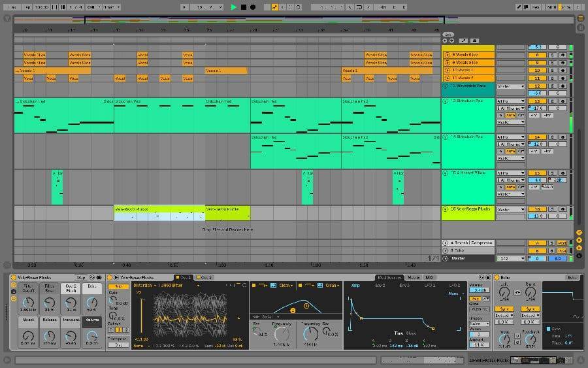Open browser via circular icon top-right
The height and width of the screenshot is (368, 588).
tap(580, 18)
